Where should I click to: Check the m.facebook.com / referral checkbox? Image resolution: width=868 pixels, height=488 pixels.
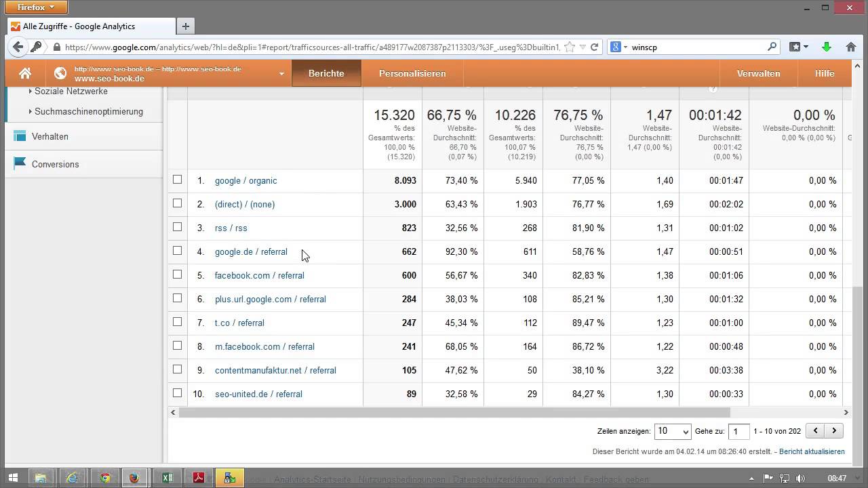point(177,346)
